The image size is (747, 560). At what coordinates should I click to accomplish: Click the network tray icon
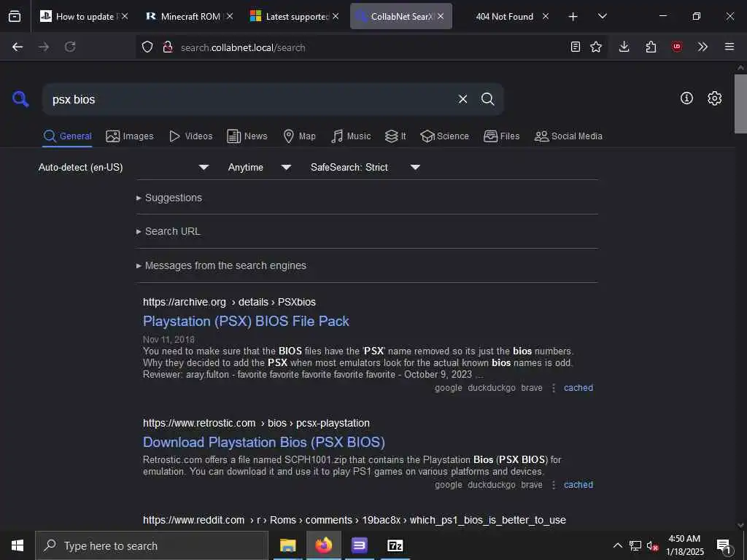pyautogui.click(x=635, y=545)
